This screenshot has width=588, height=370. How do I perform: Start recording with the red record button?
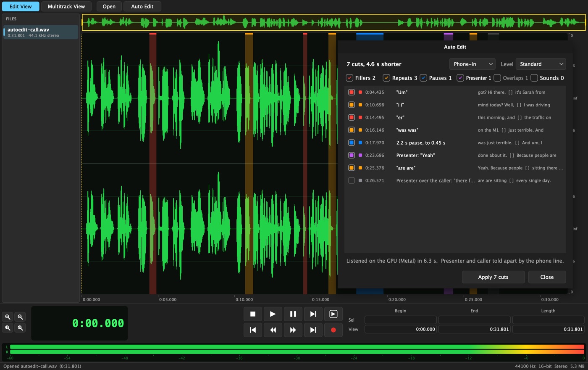click(x=333, y=330)
